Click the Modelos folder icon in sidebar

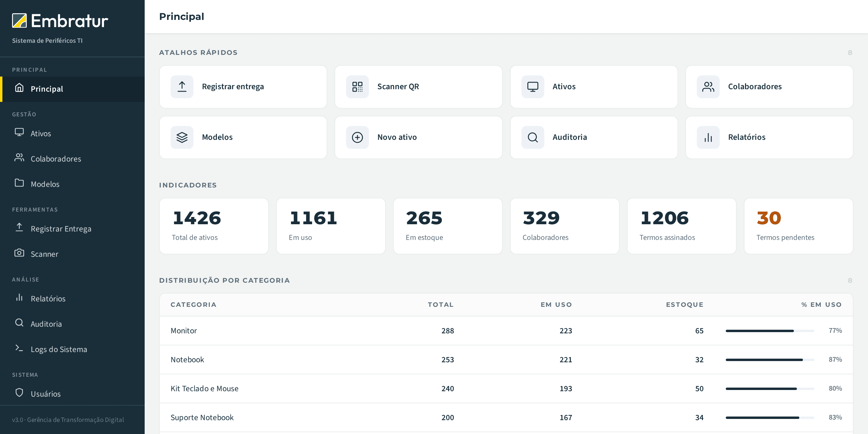pos(19,183)
